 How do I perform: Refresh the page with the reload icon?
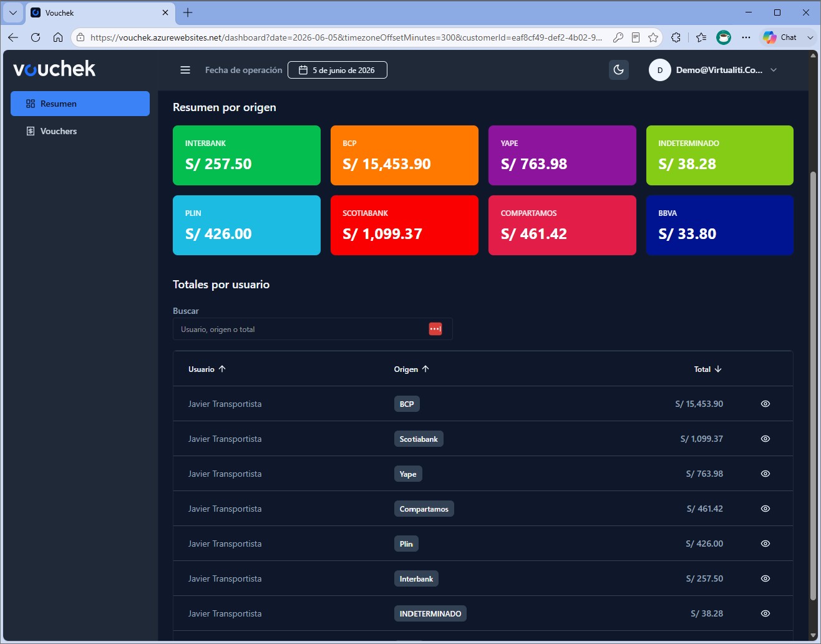[x=36, y=37]
